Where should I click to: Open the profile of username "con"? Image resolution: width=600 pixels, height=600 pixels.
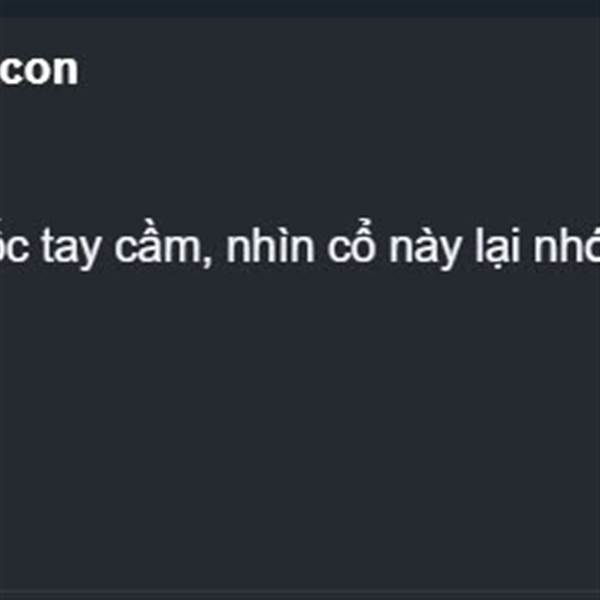(39, 70)
